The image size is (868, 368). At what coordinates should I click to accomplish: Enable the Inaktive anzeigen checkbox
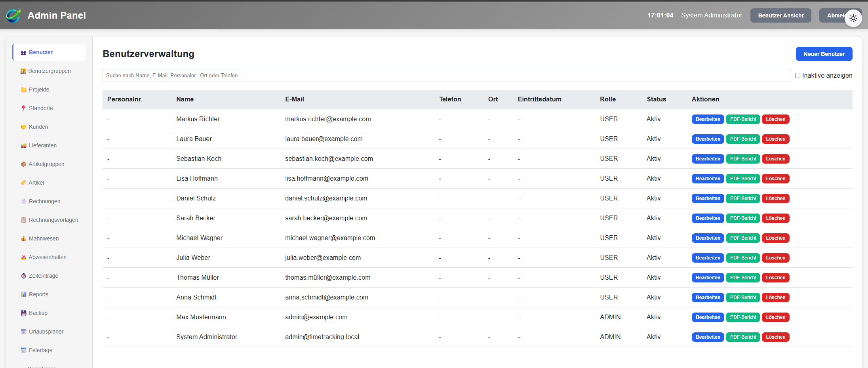(x=798, y=76)
